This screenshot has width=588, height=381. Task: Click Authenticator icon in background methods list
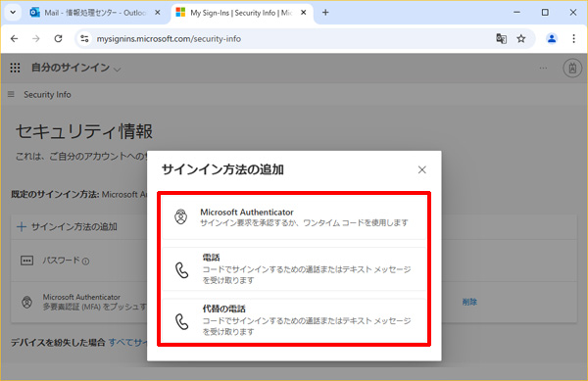[x=26, y=302]
